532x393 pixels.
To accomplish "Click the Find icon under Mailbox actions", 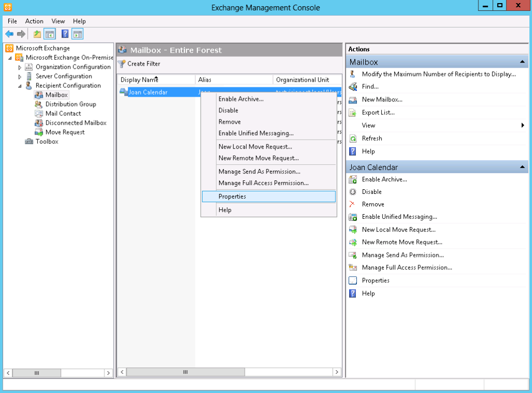I will coord(353,86).
